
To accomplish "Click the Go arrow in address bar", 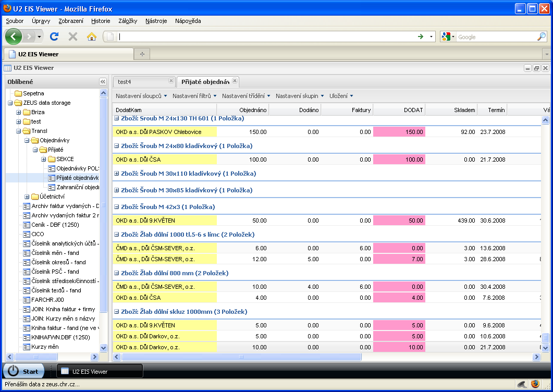I will click(x=420, y=37).
